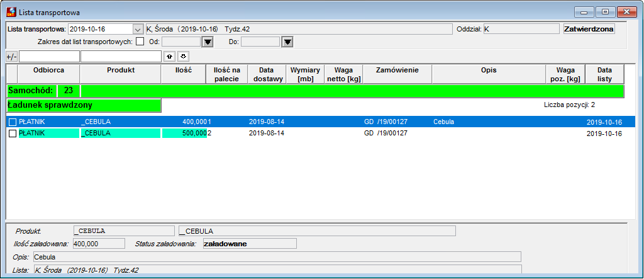Click the second filter field before the arrows

pos(121,56)
